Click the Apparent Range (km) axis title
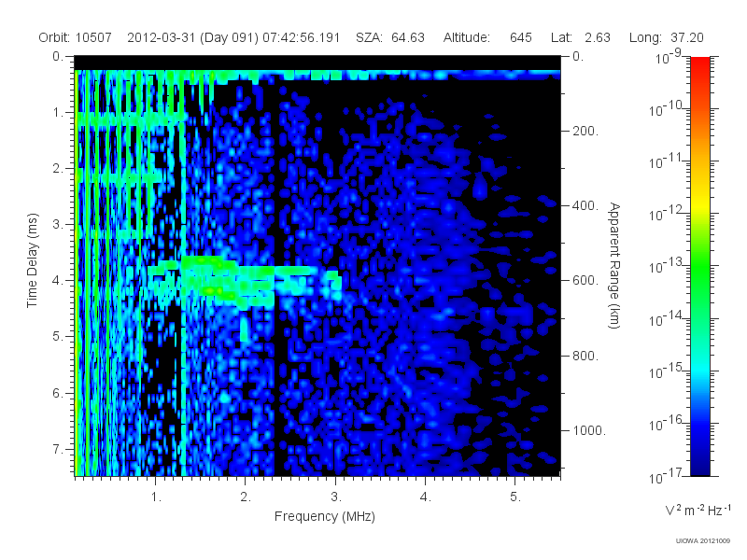The width and height of the screenshot is (747, 560). pos(614,265)
